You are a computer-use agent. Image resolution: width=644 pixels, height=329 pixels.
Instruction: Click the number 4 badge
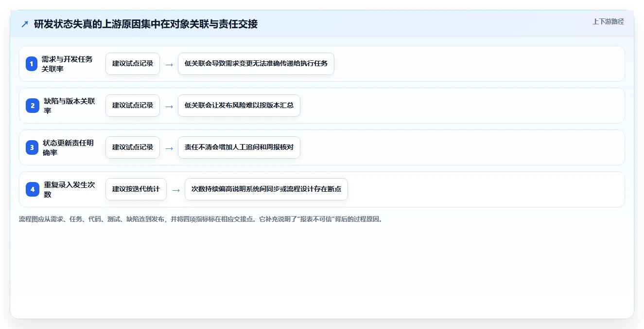[x=32, y=189]
